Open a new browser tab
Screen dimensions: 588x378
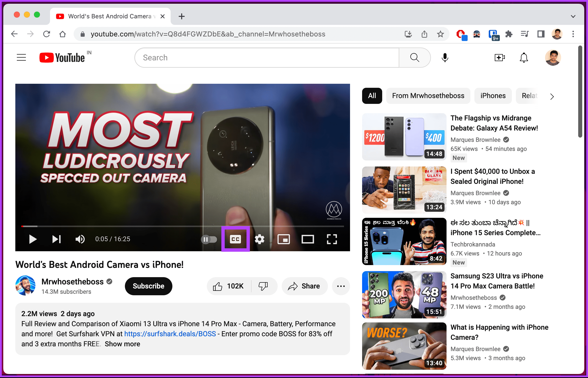[x=181, y=16]
